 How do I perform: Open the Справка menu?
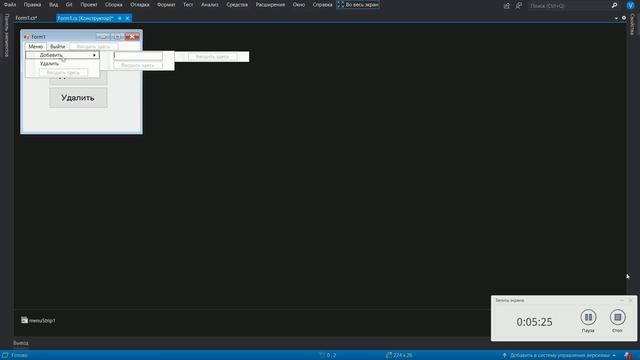pos(322,5)
